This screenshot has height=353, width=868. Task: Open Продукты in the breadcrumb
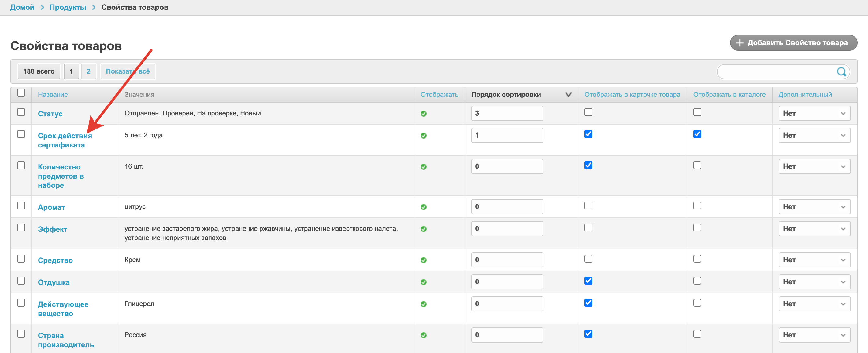coord(68,7)
